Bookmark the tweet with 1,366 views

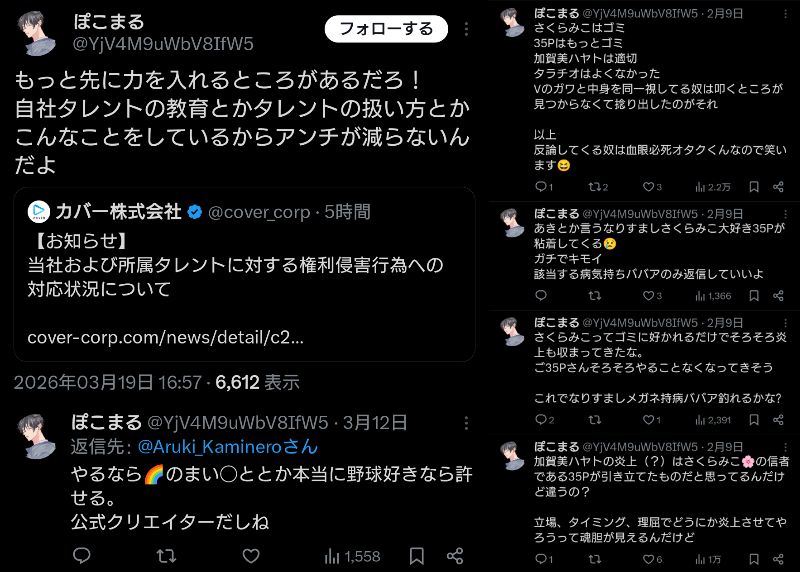[x=754, y=295]
